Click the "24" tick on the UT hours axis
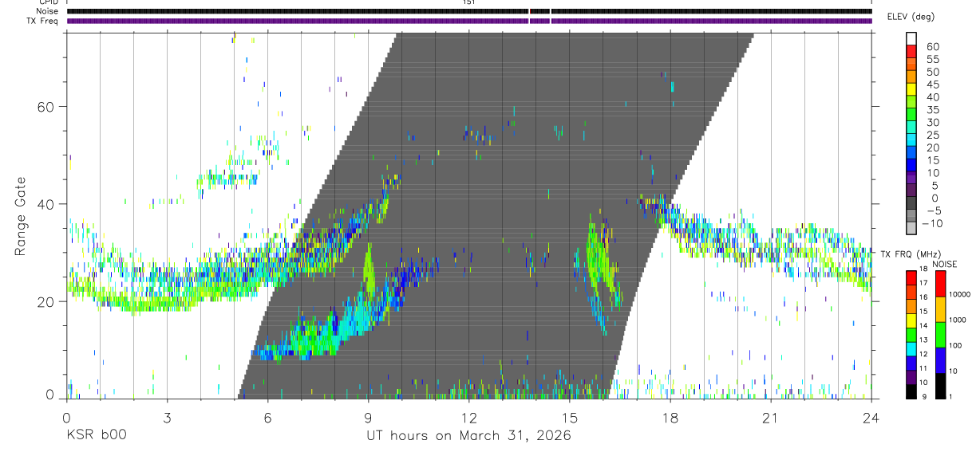The height and width of the screenshot is (452, 980). click(x=871, y=418)
